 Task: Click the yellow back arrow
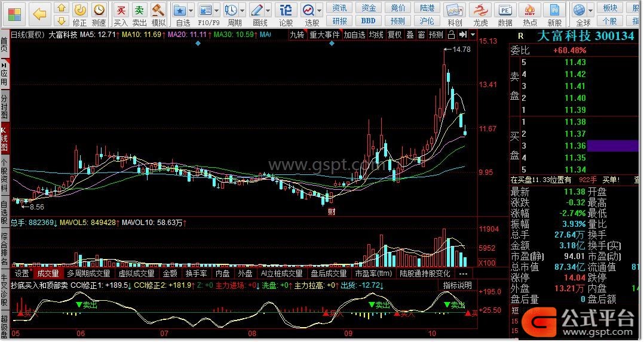(39, 15)
